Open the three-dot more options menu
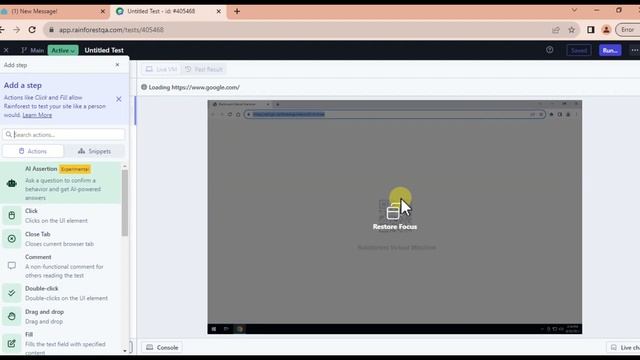The width and height of the screenshot is (640, 360). click(634, 50)
